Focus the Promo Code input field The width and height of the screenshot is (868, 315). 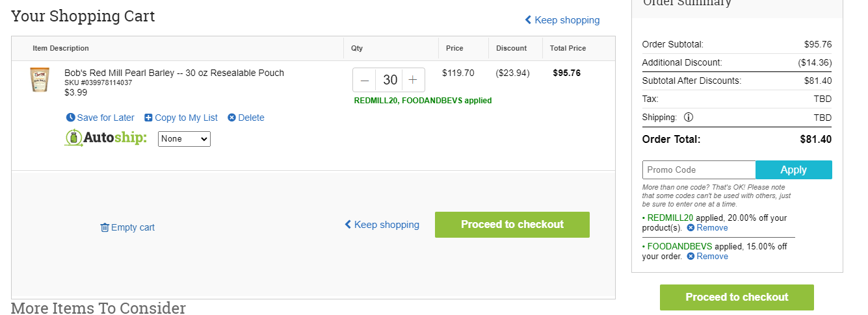tap(699, 170)
